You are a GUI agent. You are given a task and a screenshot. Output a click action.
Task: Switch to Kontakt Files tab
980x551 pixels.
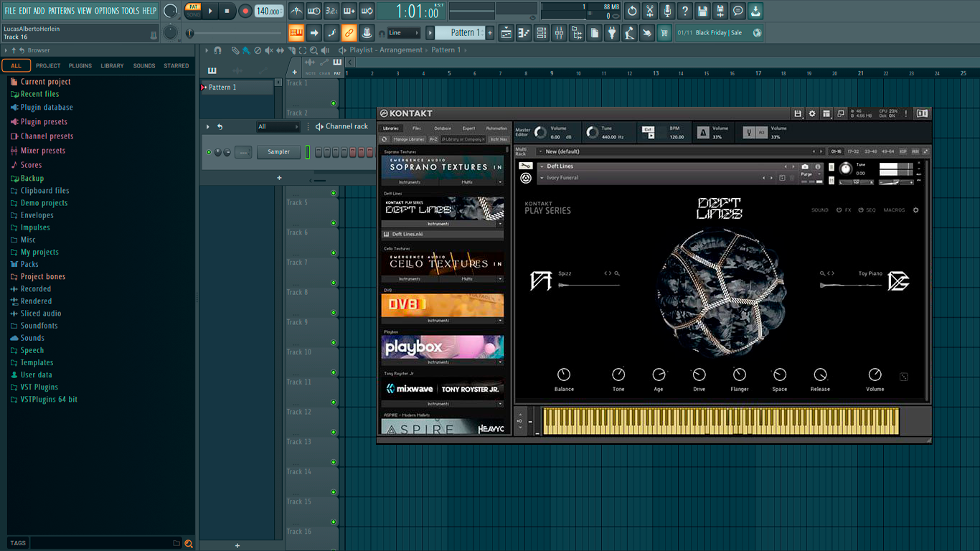(417, 128)
